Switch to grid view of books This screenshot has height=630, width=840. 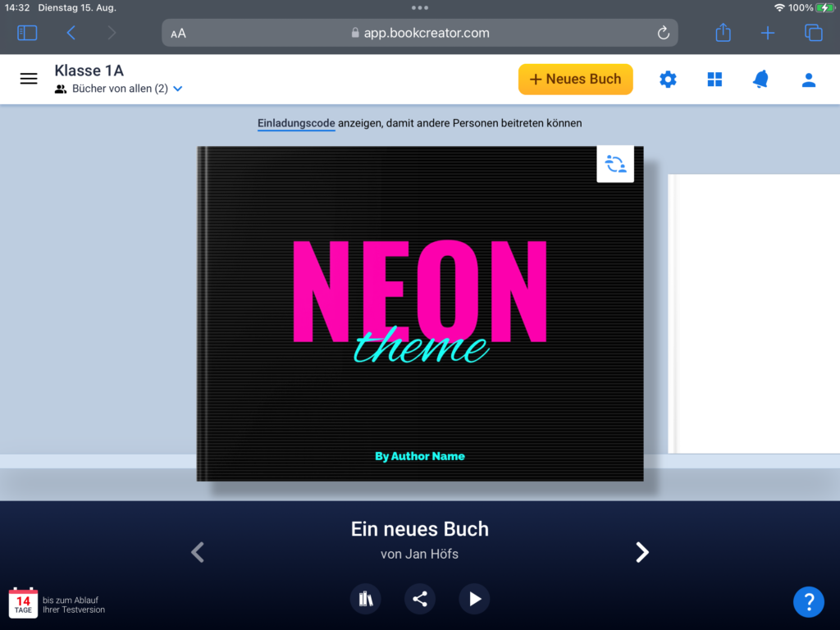point(714,80)
